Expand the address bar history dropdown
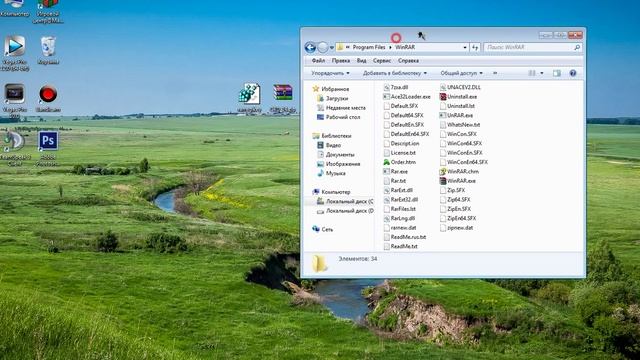The image size is (640, 360). (x=465, y=47)
